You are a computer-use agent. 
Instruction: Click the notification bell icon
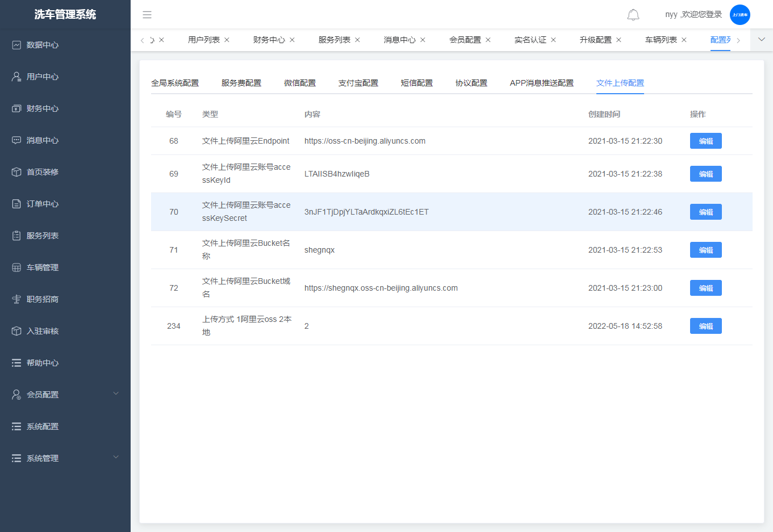tap(633, 15)
